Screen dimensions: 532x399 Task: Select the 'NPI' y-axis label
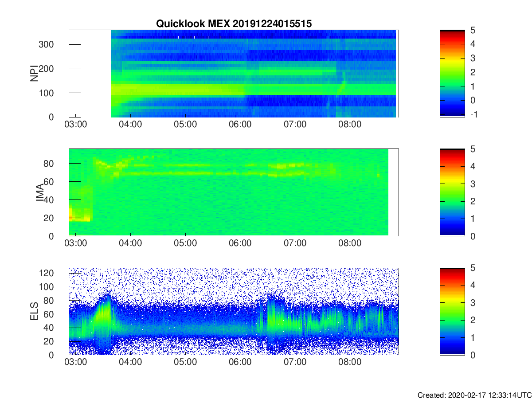pos(34,74)
